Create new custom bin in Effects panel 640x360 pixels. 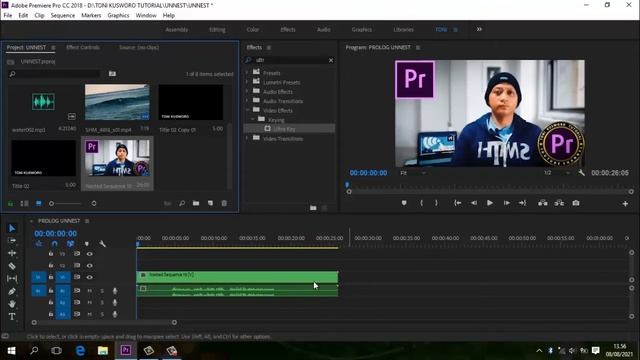(313, 208)
